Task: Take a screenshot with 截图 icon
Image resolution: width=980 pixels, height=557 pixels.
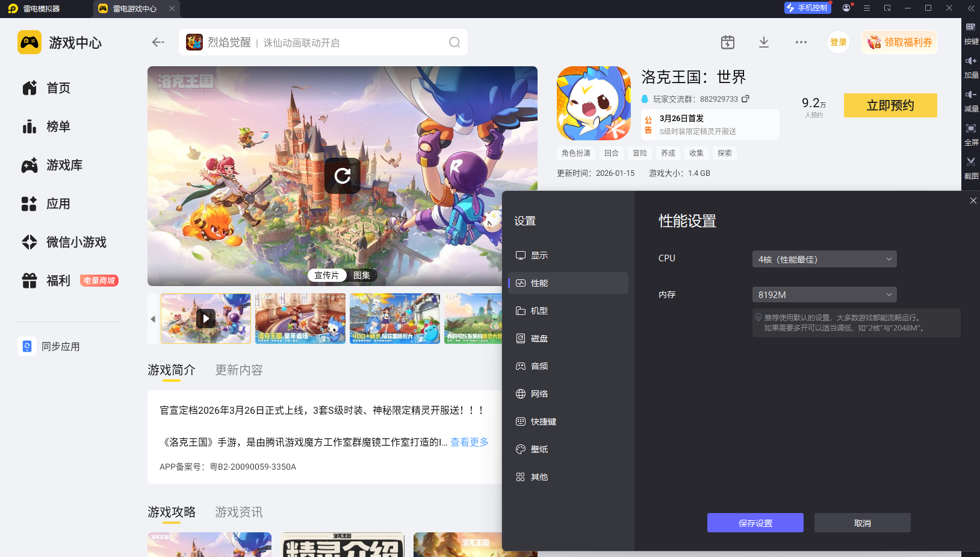Action: (x=971, y=169)
